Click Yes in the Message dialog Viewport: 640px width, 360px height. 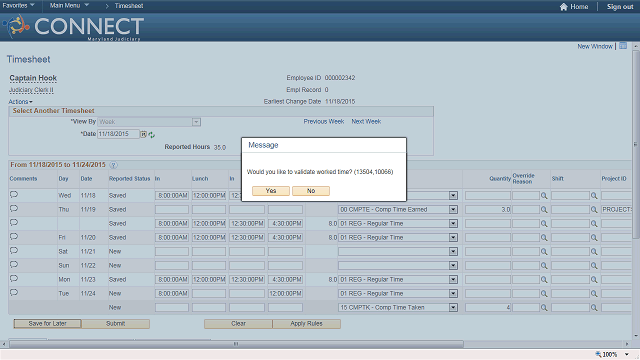coord(271,191)
